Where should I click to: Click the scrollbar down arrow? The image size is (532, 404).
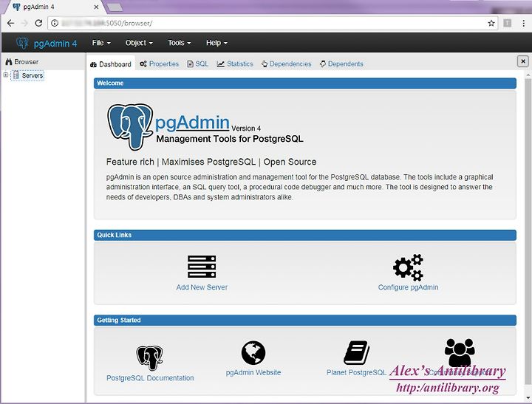coord(528,397)
